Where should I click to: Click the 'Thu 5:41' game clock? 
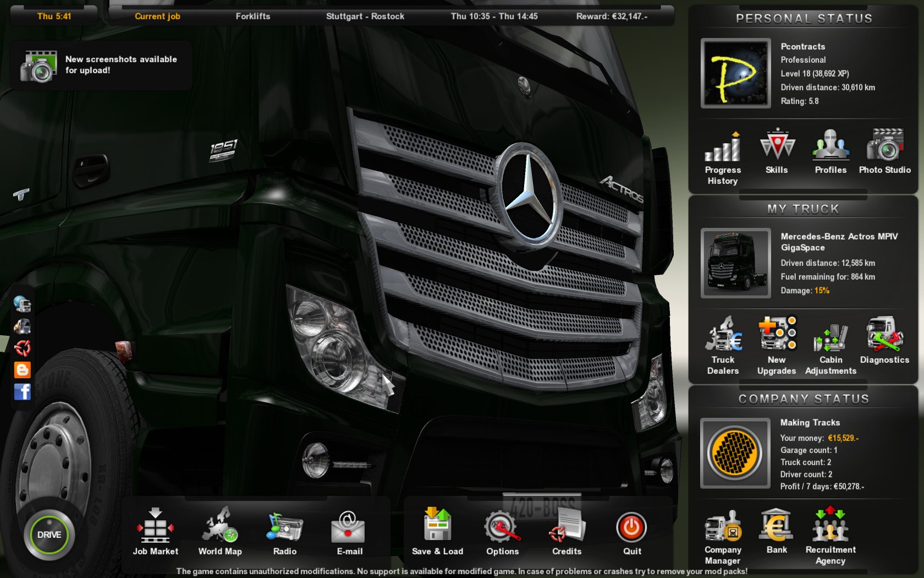click(54, 17)
